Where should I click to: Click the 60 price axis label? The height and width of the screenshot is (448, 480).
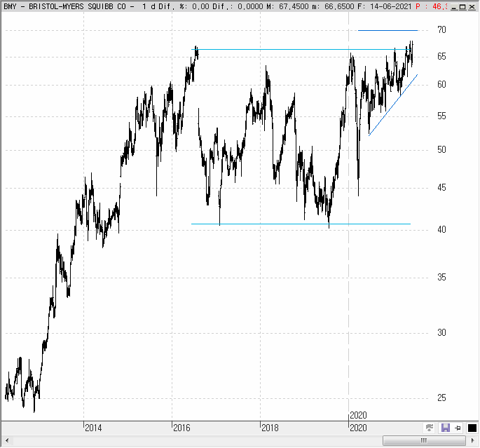coord(441,85)
